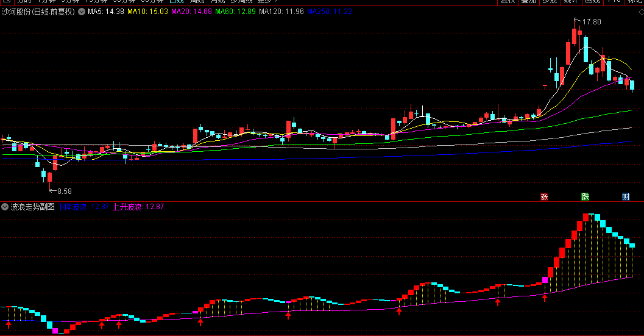The image size is (644, 336).
Task: Open dropdown arrow beside 波浪走势副图 title
Action: point(4,207)
